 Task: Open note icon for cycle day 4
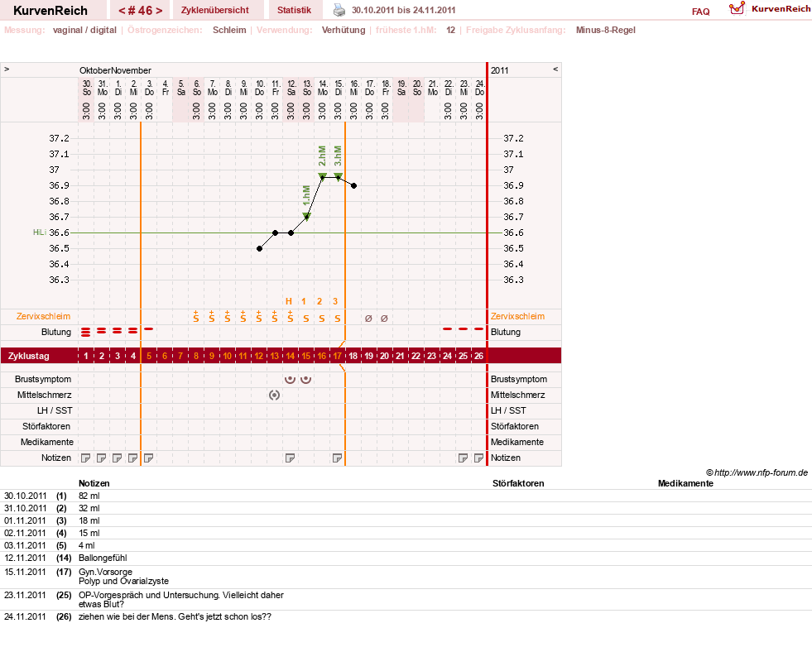tap(132, 458)
